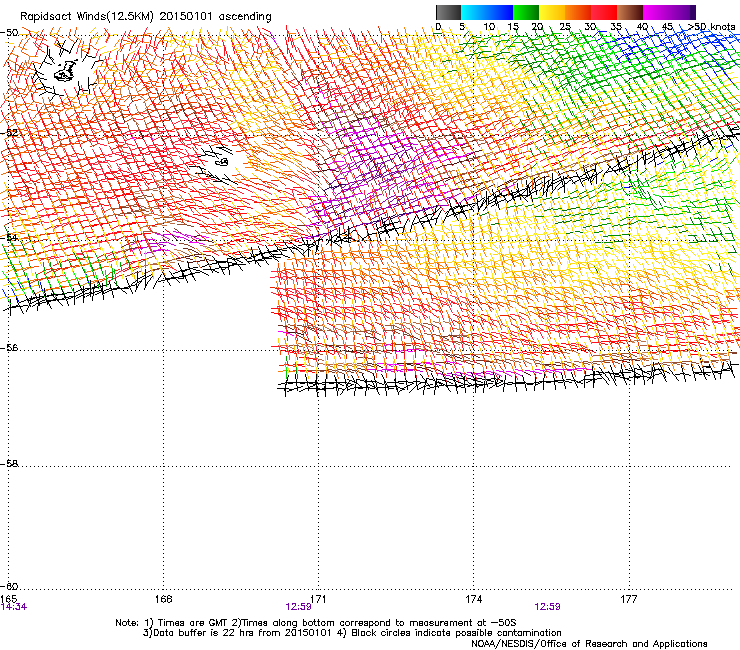Click the NOAA/NESDIS credit text
Screen dimensions: 740x650
pyautogui.click(x=589, y=643)
